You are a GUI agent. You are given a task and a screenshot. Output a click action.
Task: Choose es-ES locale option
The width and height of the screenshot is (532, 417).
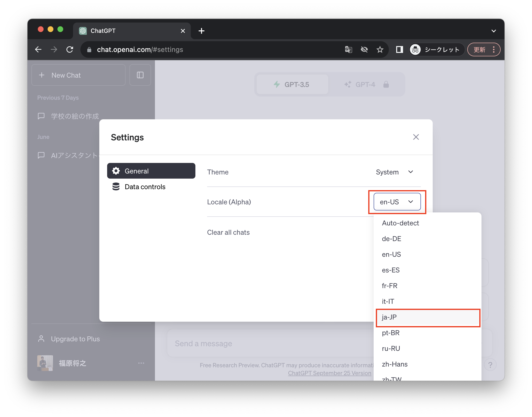tap(428, 270)
